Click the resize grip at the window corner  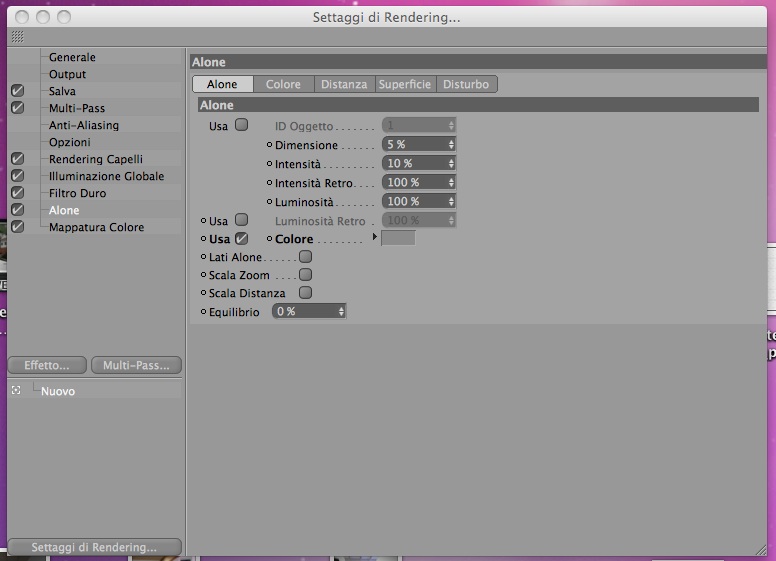click(x=761, y=549)
